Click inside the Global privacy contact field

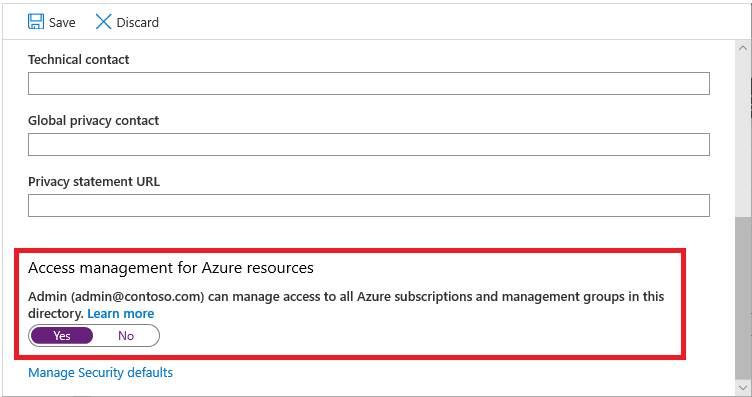click(369, 144)
